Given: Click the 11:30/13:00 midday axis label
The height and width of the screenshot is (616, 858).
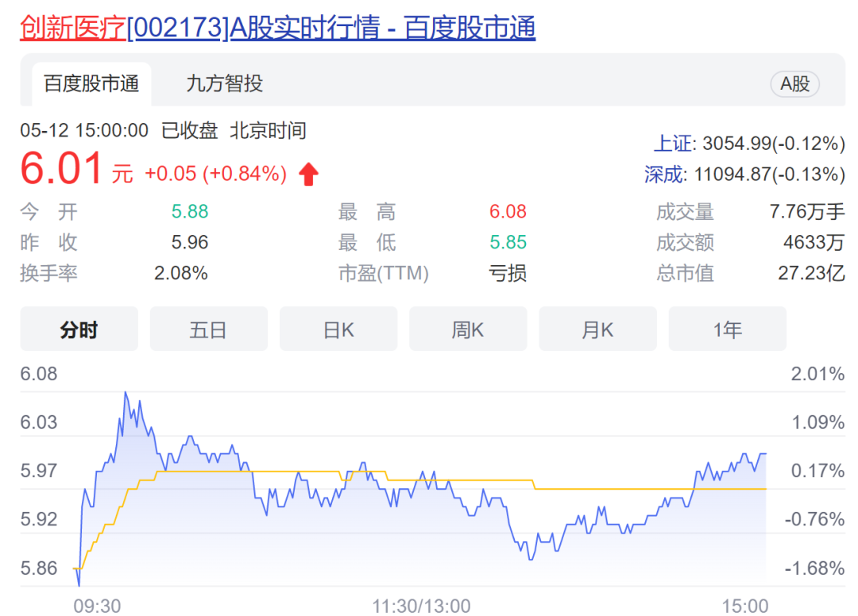Looking at the screenshot, I should [x=421, y=606].
